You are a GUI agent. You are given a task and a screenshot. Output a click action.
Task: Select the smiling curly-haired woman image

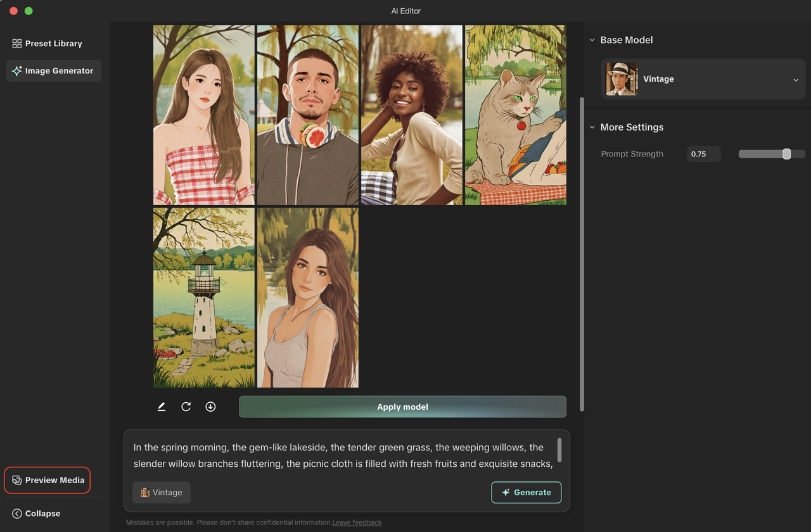click(x=411, y=115)
